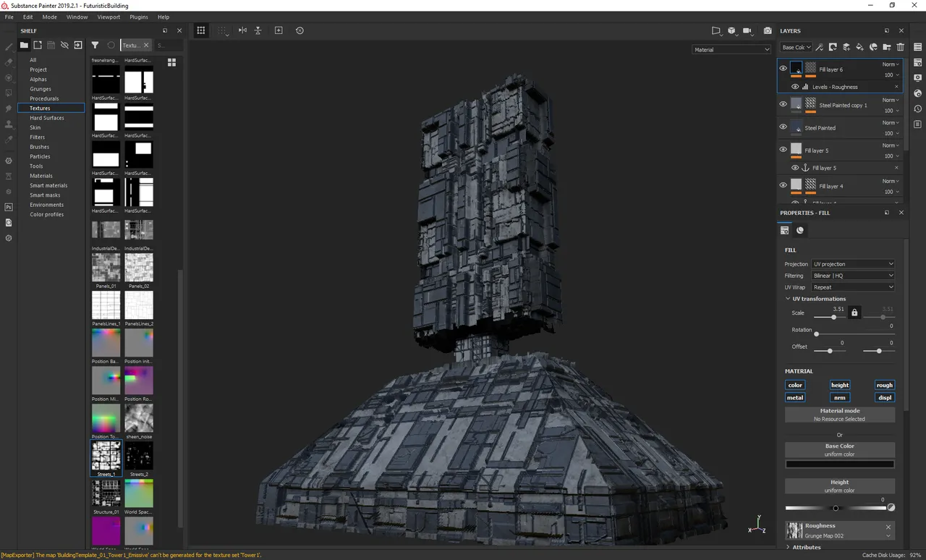Click the Base Color uniform color button
The width and height of the screenshot is (926, 560).
pyautogui.click(x=840, y=450)
